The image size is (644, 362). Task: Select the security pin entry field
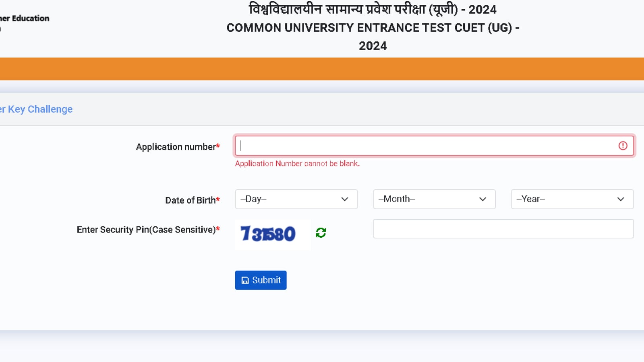coord(503,228)
